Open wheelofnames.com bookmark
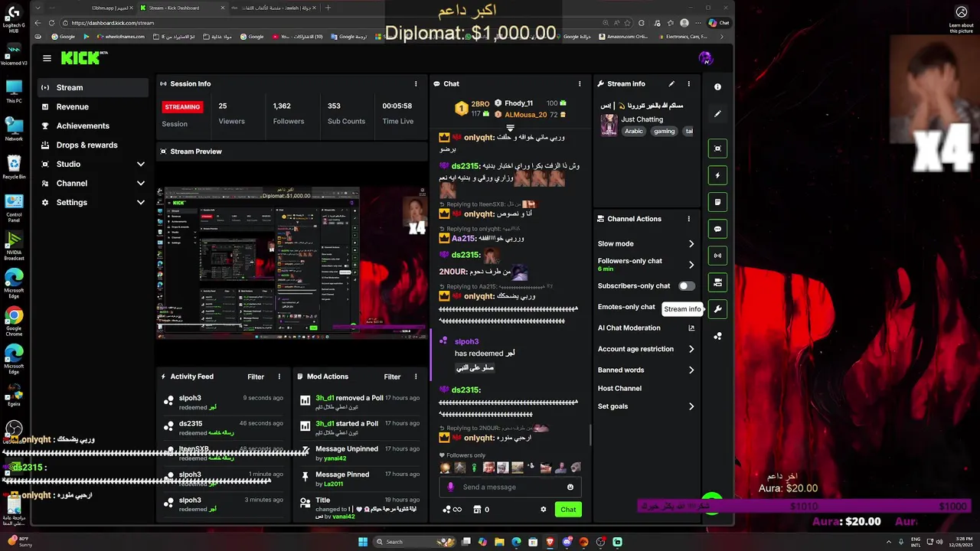The height and width of the screenshot is (551, 980). (121, 36)
